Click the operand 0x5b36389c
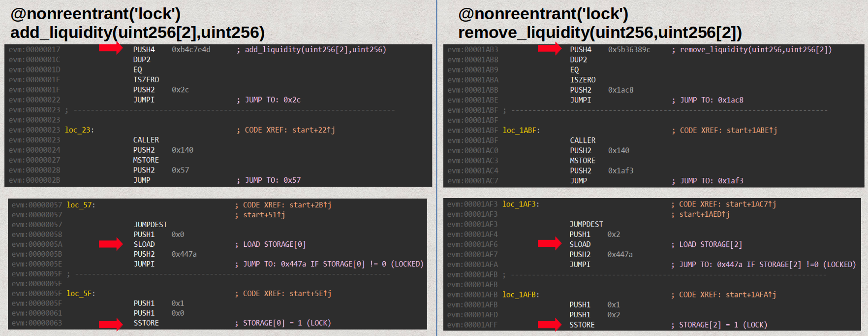The height and width of the screenshot is (336, 868). (x=629, y=50)
